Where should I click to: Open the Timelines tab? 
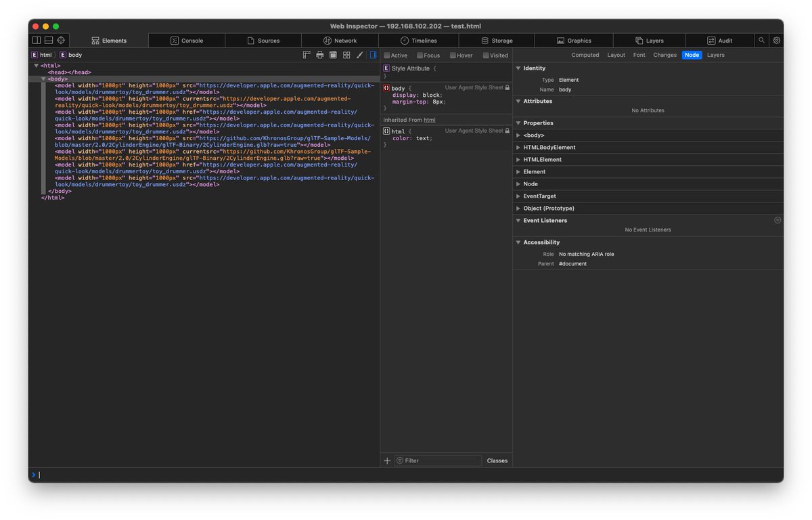[x=418, y=41]
